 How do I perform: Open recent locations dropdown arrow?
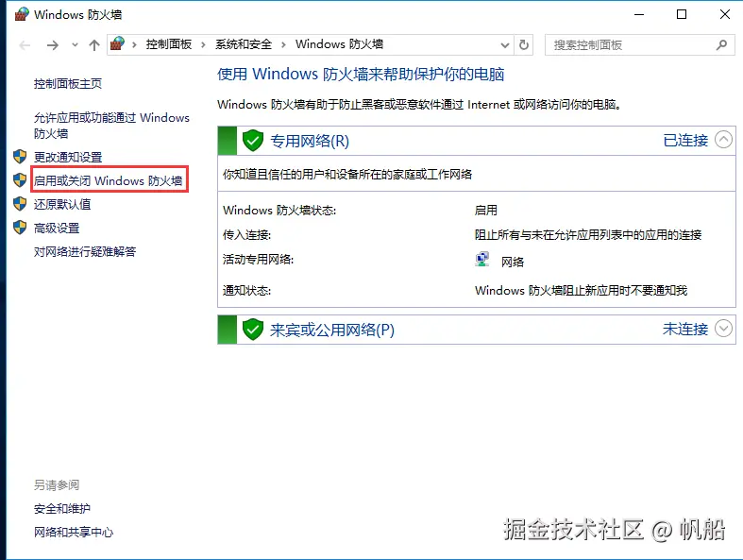point(75,45)
